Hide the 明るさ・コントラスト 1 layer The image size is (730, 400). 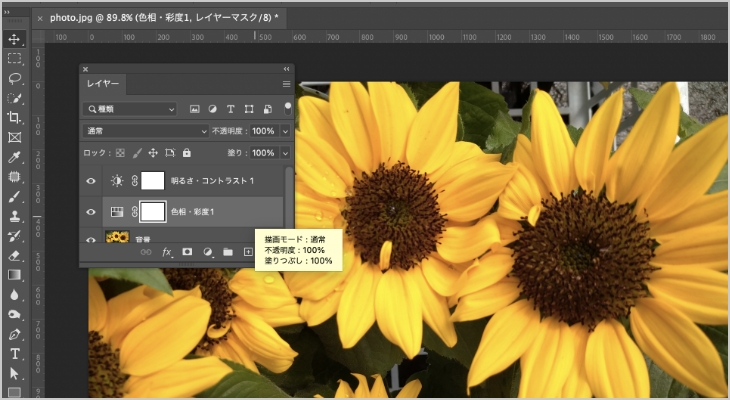click(91, 181)
